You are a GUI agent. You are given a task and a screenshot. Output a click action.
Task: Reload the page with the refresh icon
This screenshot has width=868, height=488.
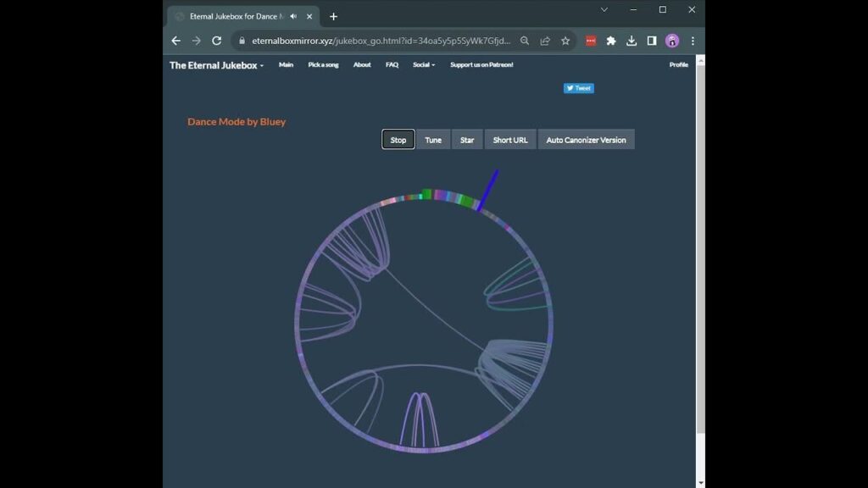216,41
